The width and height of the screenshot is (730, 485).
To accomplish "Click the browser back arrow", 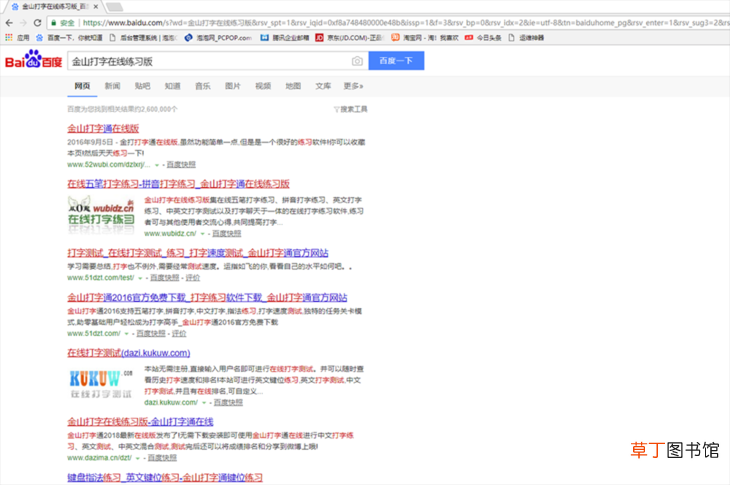I will pyautogui.click(x=9, y=23).
